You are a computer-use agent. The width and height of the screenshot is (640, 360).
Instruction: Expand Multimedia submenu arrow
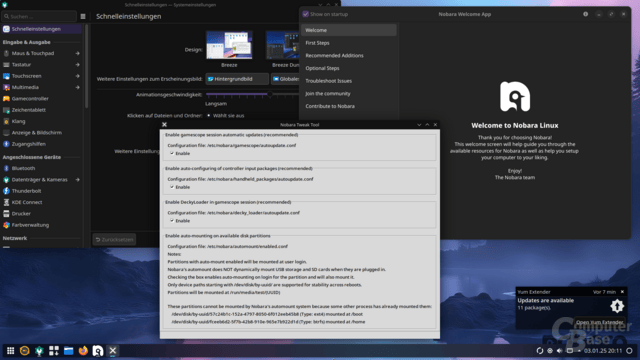coord(77,87)
